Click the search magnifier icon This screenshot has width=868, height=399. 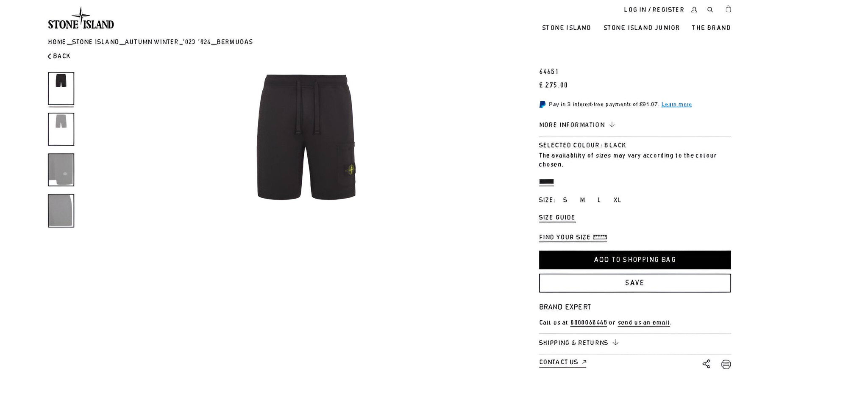pyautogui.click(x=710, y=9)
